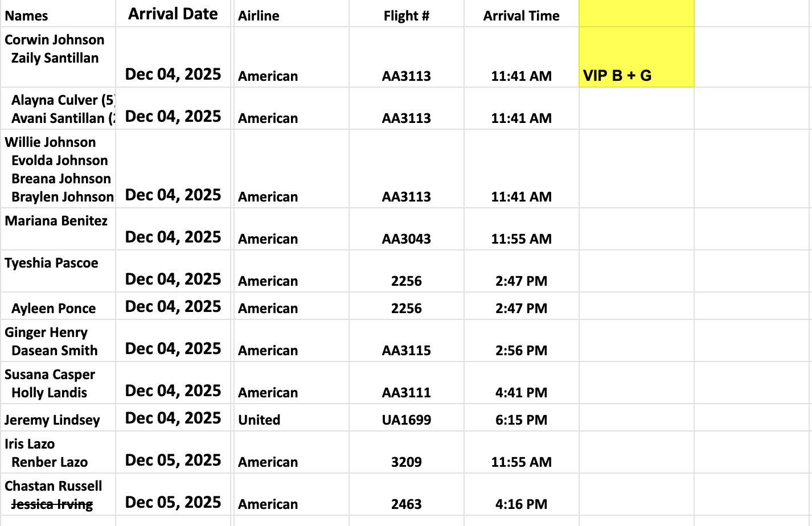Select the Mariana Benitez cell
The height and width of the screenshot is (526, 812).
58,229
